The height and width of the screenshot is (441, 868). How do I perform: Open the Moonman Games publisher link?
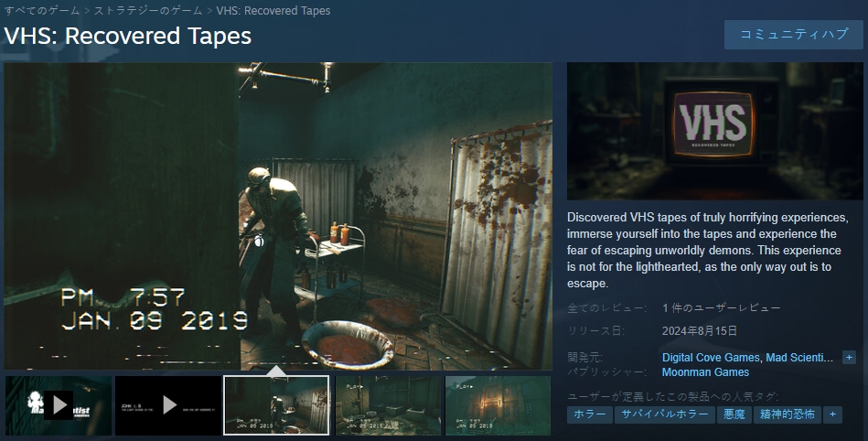705,372
